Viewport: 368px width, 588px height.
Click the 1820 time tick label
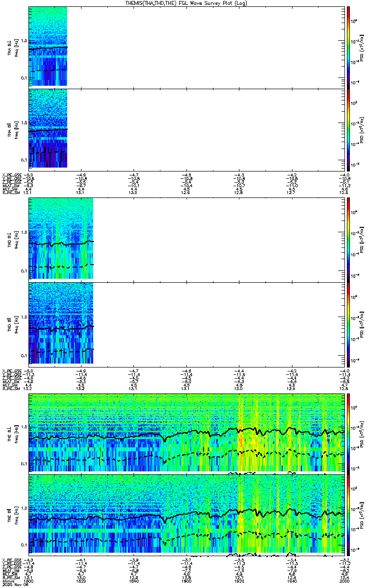(81, 581)
